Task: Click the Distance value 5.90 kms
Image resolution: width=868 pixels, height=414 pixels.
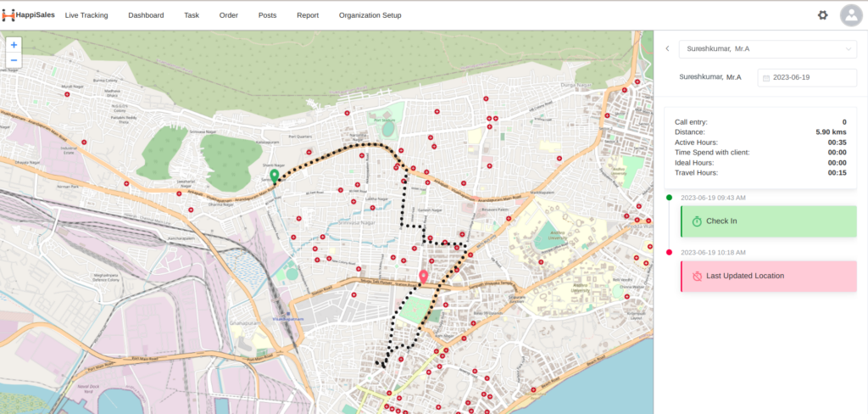Action: [x=831, y=131]
